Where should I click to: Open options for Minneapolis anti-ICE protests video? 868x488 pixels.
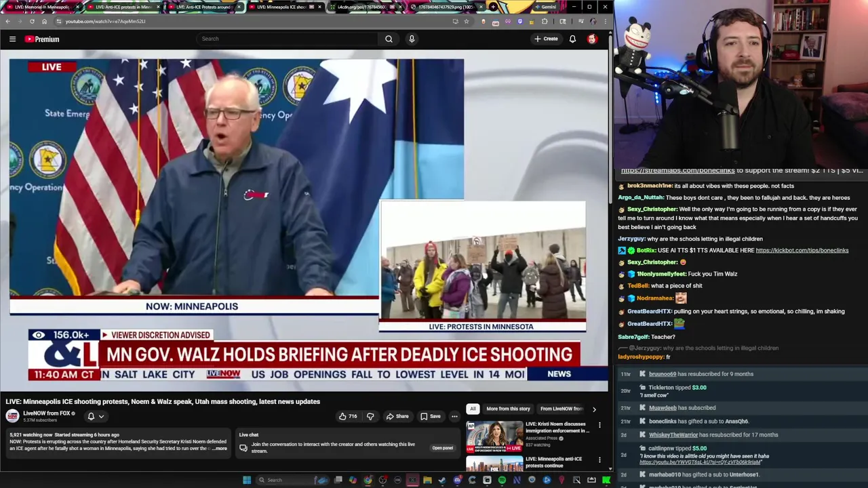coord(599,460)
